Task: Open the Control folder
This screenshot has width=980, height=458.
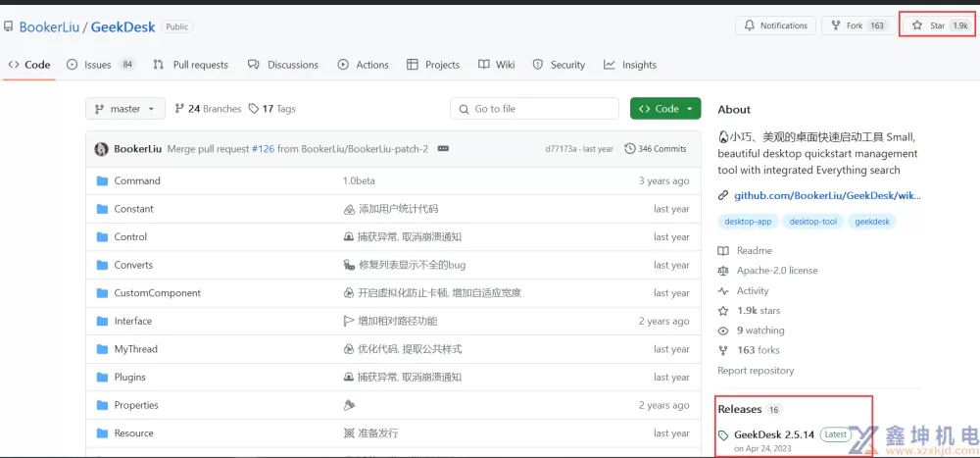Action: 130,237
